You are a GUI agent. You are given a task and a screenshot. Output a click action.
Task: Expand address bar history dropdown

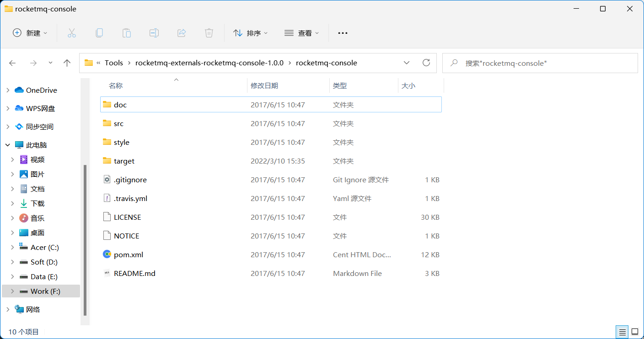pos(407,63)
